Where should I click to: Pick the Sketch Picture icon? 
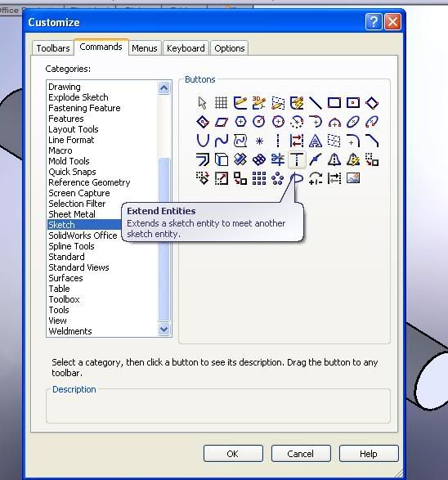point(353,178)
